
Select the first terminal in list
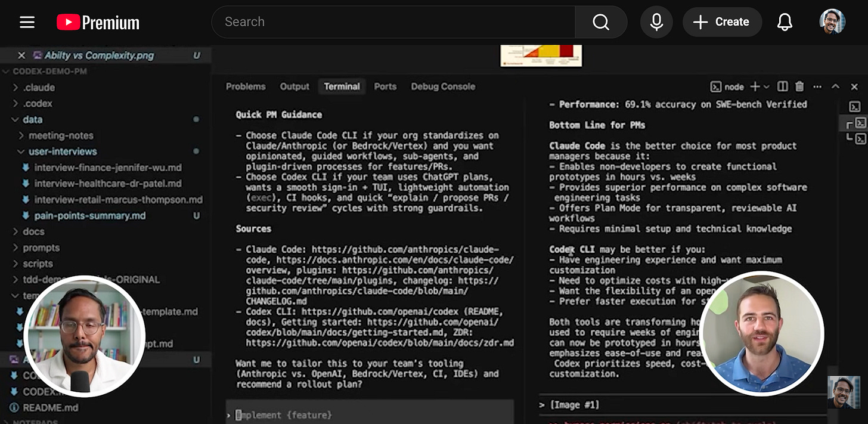tap(855, 107)
